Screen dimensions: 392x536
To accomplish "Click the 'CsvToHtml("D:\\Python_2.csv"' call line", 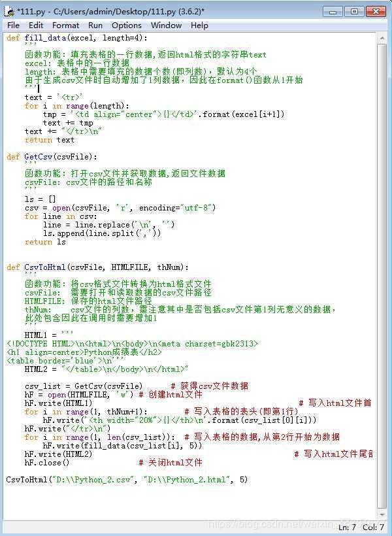I will [x=127, y=480].
